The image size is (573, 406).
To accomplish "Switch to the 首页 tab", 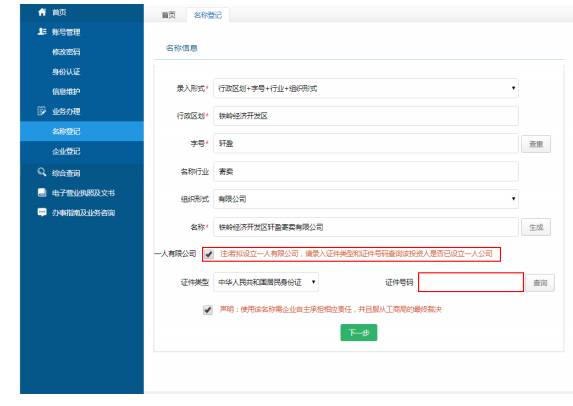I will (168, 15).
